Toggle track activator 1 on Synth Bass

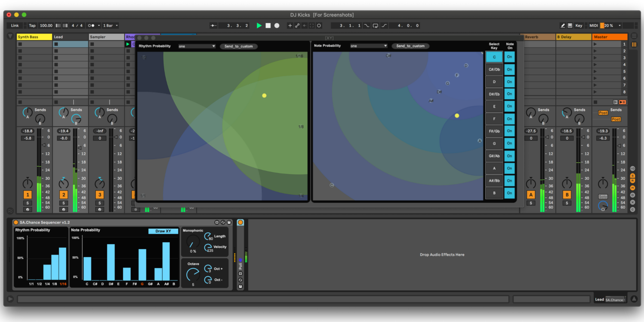tap(27, 195)
